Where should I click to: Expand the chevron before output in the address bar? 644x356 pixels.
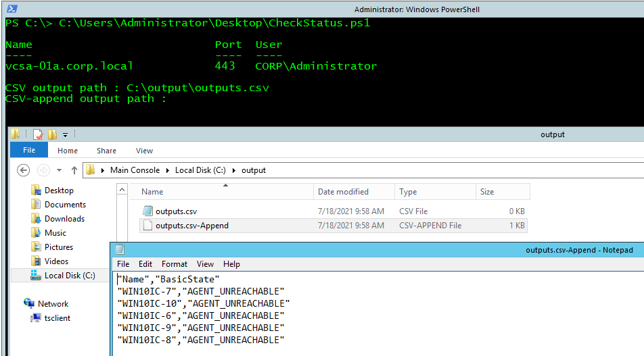coord(233,170)
